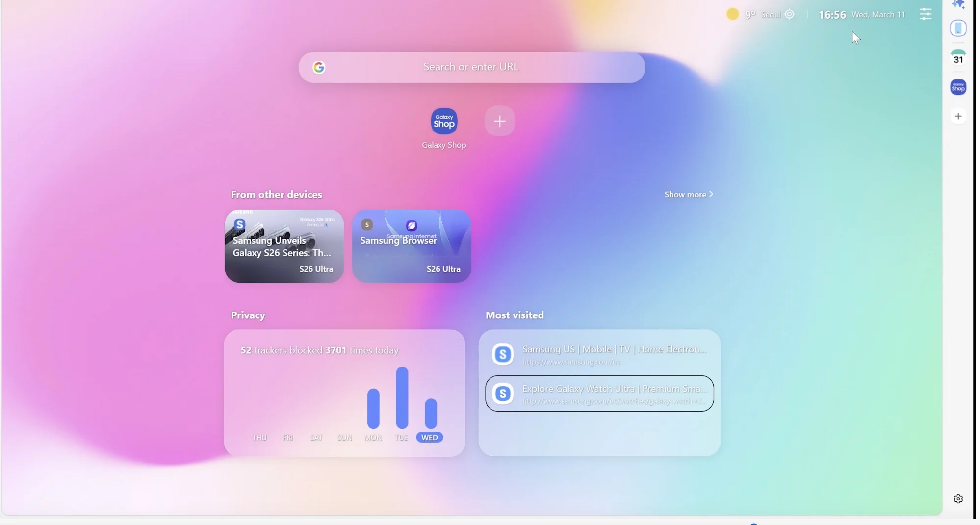This screenshot has height=525, width=980.
Task: Select the SAT day label
Action: [x=316, y=437]
